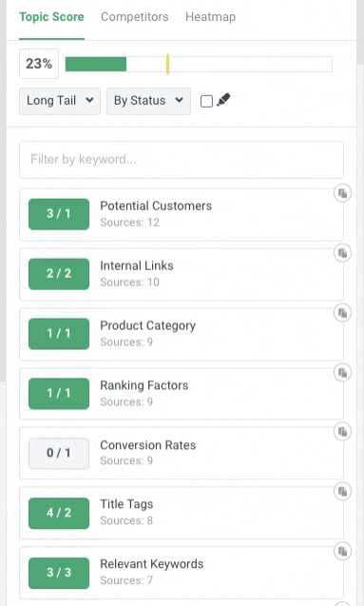The height and width of the screenshot is (606, 364).
Task: Copy the Potential Customers keyword icon
Action: (342, 193)
